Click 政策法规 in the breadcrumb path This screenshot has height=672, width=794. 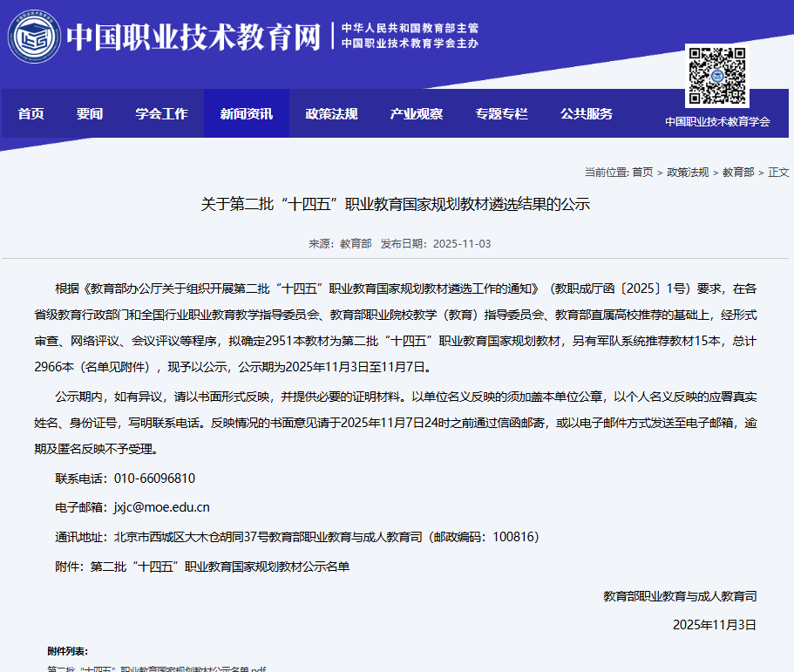click(x=688, y=173)
